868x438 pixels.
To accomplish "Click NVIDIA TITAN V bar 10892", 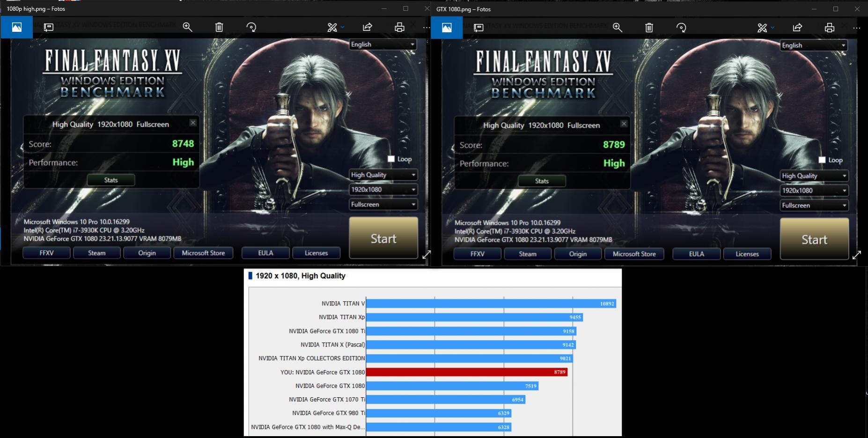I will click(491, 304).
